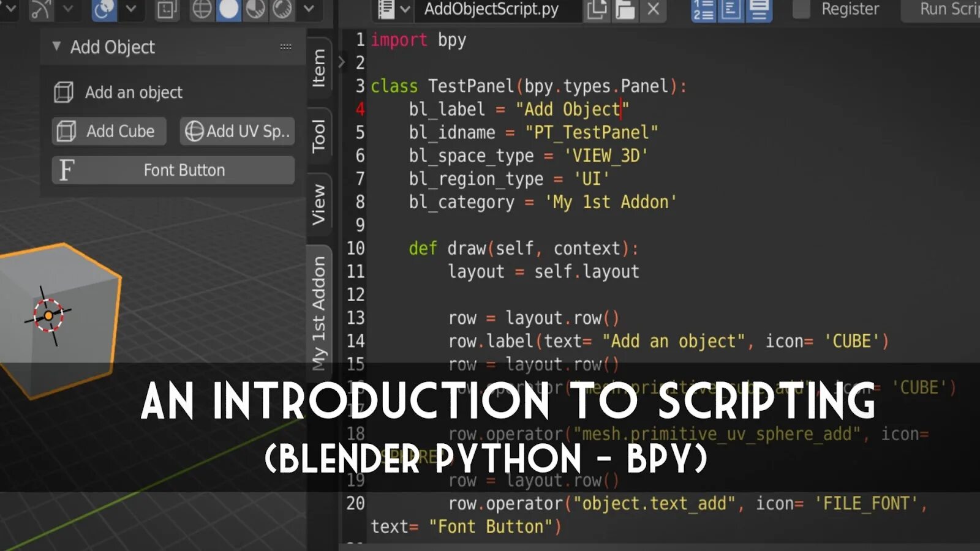Click the bl_space_type 'VIEW_3D' line
The width and height of the screenshot is (980, 551).
(x=529, y=156)
